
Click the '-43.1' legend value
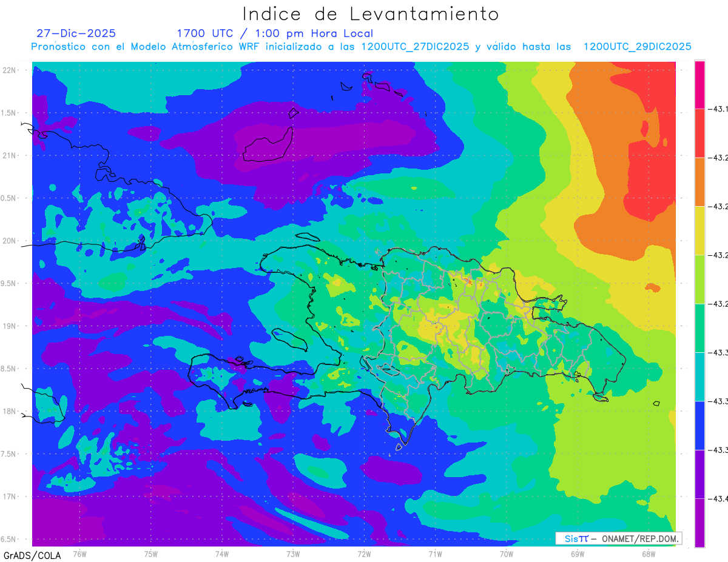coord(718,109)
